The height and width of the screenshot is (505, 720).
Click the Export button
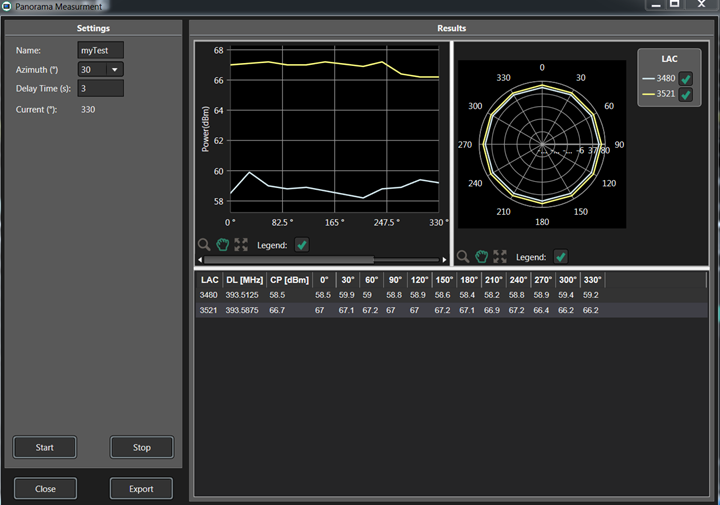141,489
